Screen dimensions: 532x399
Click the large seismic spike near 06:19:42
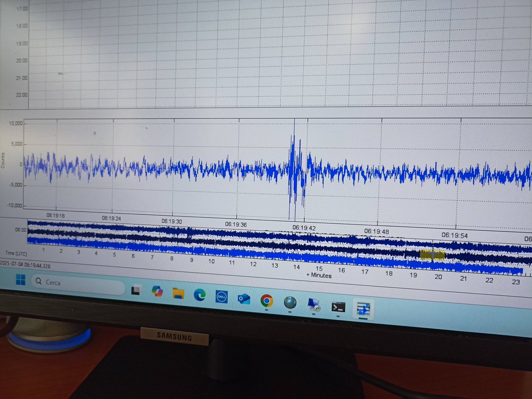295,170
